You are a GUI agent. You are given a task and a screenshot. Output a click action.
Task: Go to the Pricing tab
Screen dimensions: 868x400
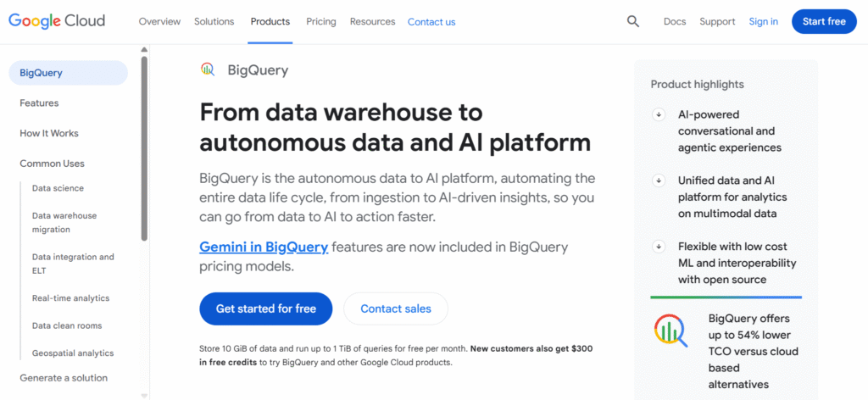320,21
